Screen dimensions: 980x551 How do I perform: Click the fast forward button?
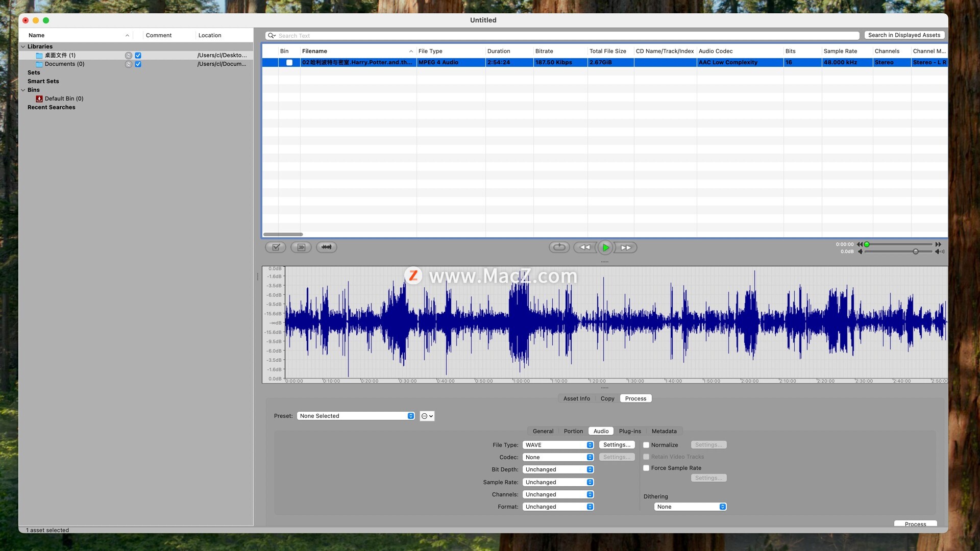point(626,247)
